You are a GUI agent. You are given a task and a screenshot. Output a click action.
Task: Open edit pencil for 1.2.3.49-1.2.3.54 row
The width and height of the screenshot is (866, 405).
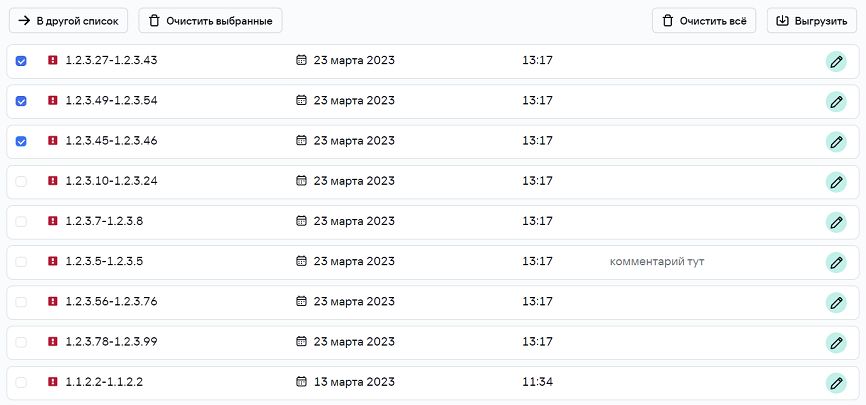tap(836, 101)
